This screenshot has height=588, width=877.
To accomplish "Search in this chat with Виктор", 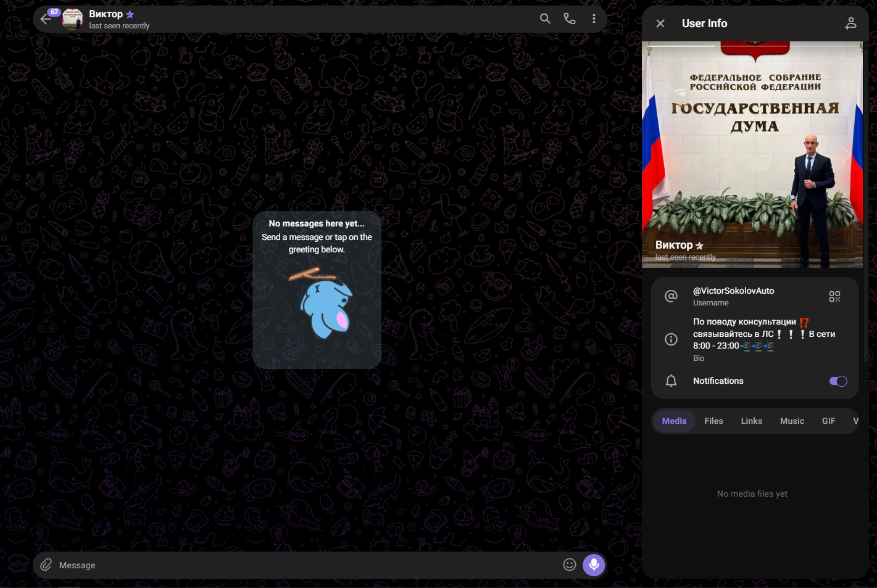I will [545, 19].
